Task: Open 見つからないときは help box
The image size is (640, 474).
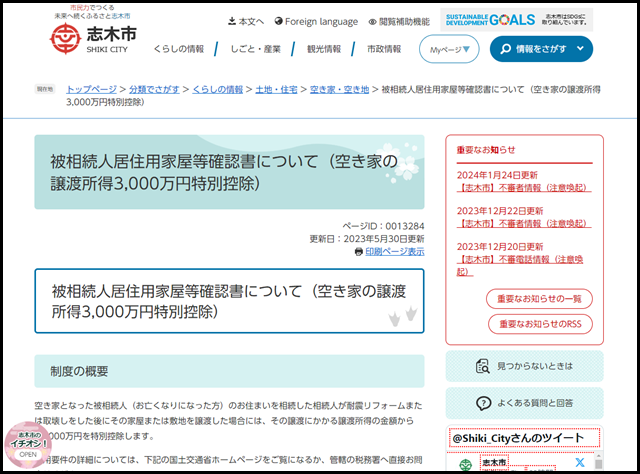Action: (524, 366)
